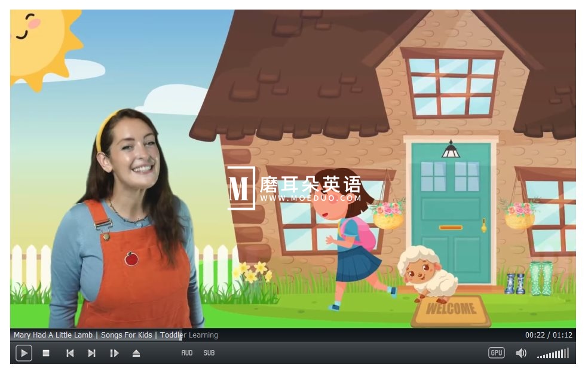
Task: Select the Play button to resume playback
Action: [24, 353]
